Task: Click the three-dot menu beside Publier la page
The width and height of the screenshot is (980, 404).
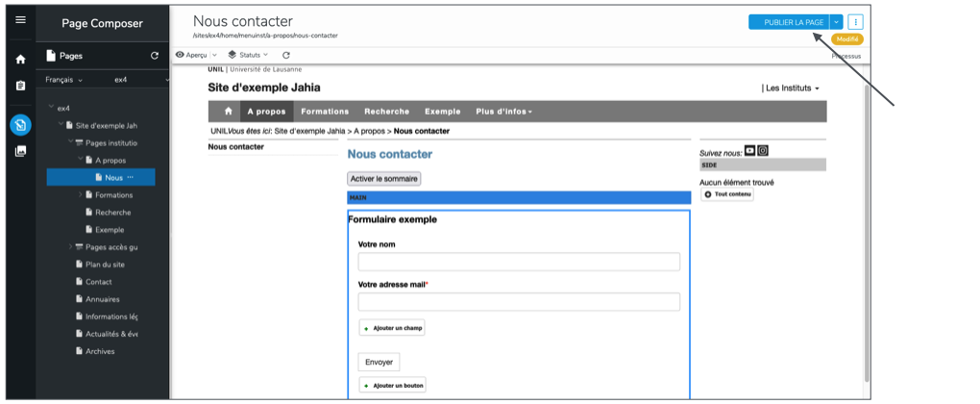Action: 855,22
